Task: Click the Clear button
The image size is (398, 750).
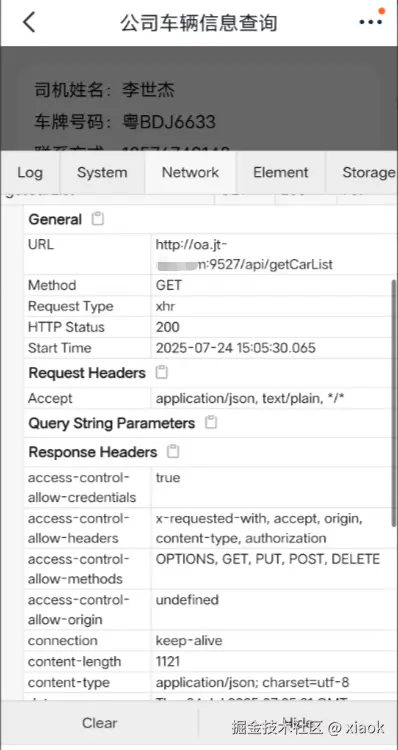Action: 100,723
